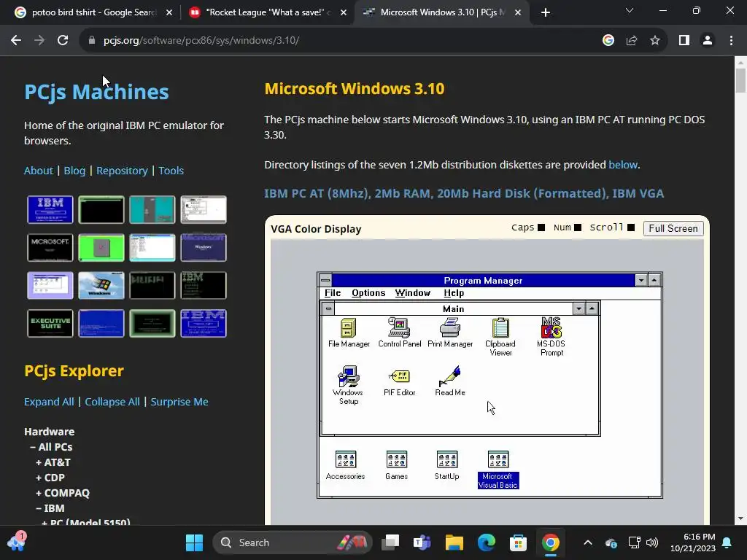Click the Executive Suite thumbnail
The image size is (747, 560).
coord(50,323)
